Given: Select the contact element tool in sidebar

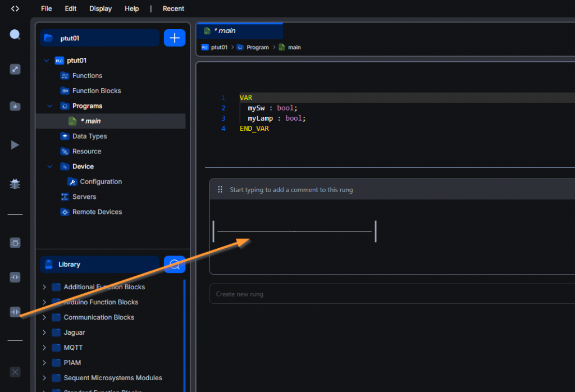Looking at the screenshot, I should [x=15, y=312].
